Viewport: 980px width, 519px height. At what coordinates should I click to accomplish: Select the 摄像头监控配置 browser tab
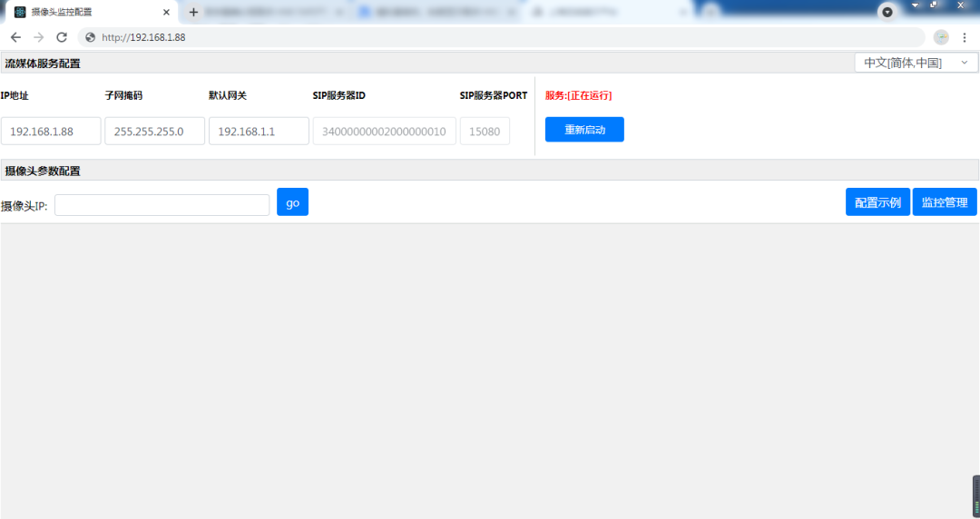pyautogui.click(x=82, y=12)
